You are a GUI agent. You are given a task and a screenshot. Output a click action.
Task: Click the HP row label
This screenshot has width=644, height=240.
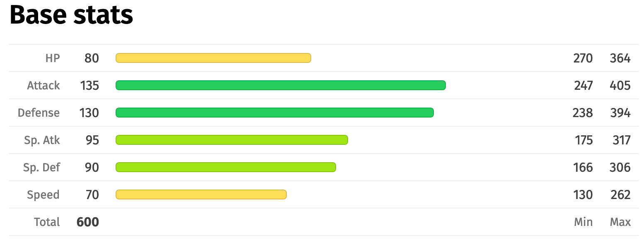coord(53,58)
